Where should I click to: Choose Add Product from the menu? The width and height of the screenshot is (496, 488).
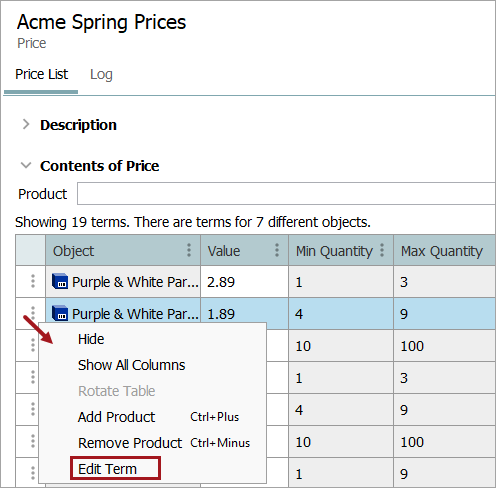[116, 417]
